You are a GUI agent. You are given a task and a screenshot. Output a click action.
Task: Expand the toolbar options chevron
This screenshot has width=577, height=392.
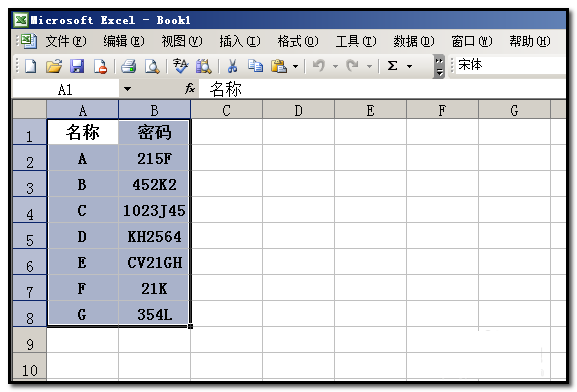point(439,67)
